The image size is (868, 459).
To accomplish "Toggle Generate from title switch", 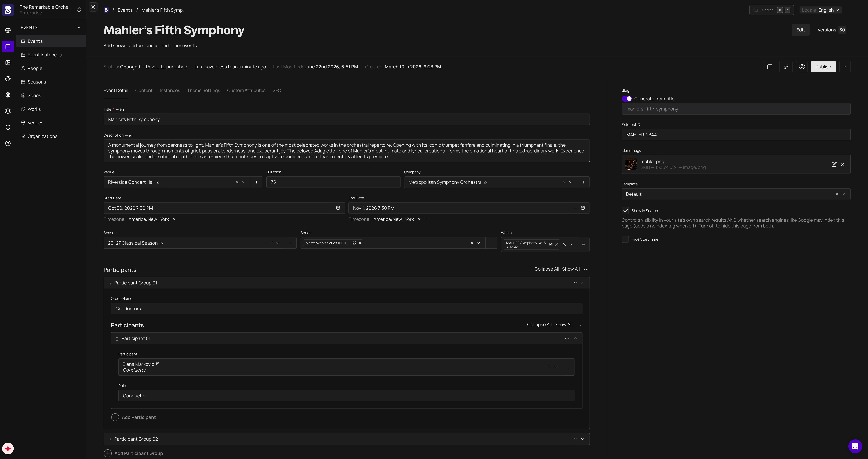I will (x=627, y=99).
